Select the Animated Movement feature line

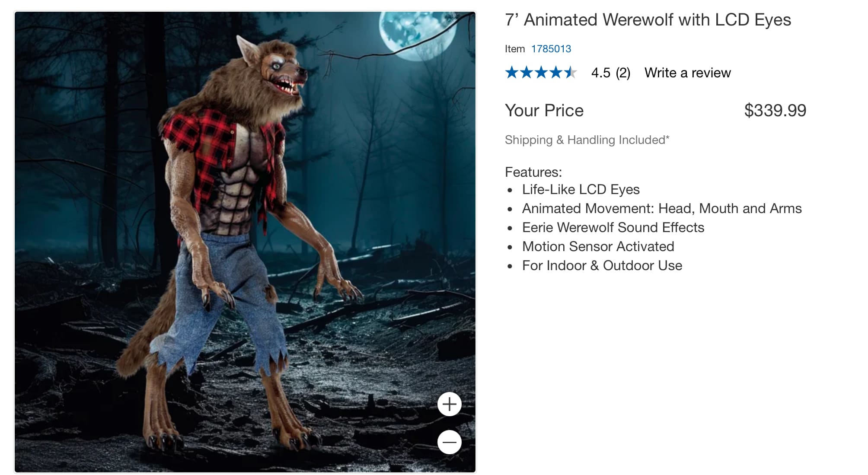coord(661,208)
